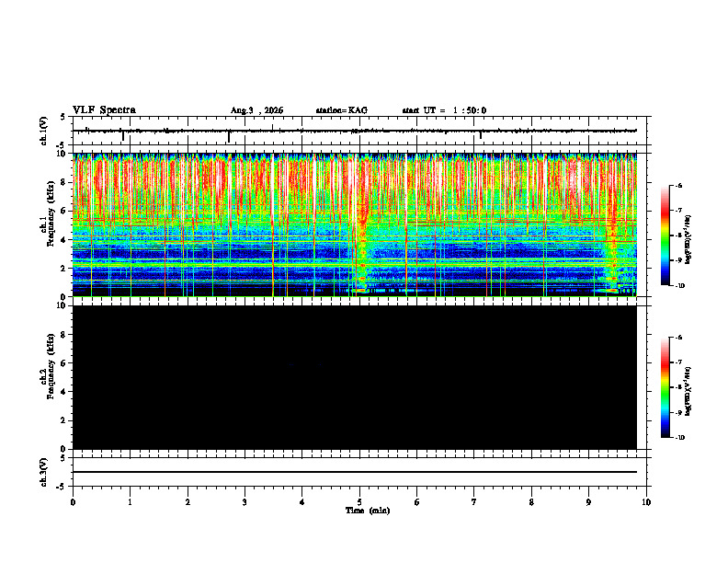Viewport: 728px width, 563px height.
Task: Click the black ch.2 spectrogram panel
Action: tap(355, 377)
